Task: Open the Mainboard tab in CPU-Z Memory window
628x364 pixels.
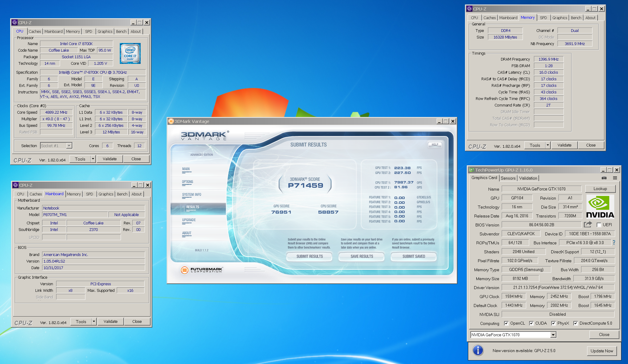Action: [508, 18]
